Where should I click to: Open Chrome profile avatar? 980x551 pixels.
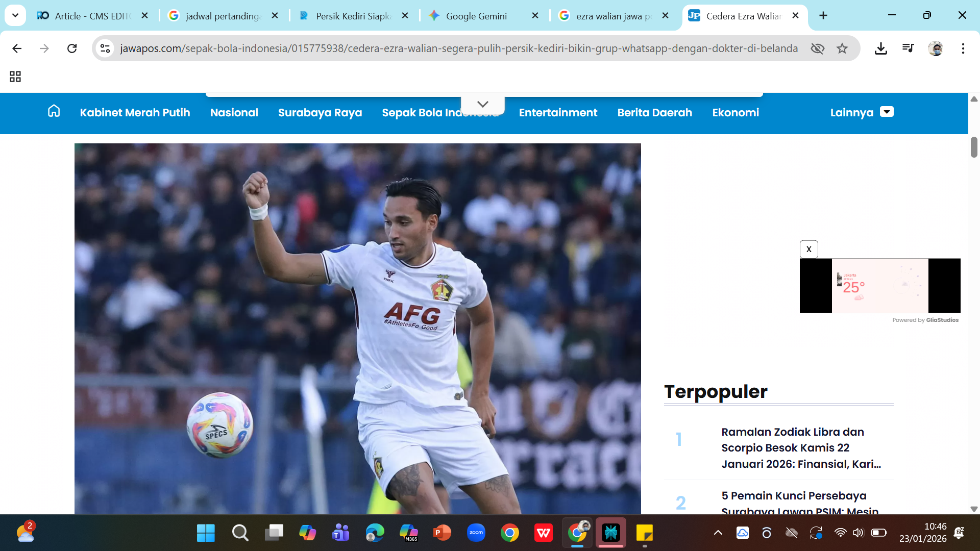click(936, 48)
